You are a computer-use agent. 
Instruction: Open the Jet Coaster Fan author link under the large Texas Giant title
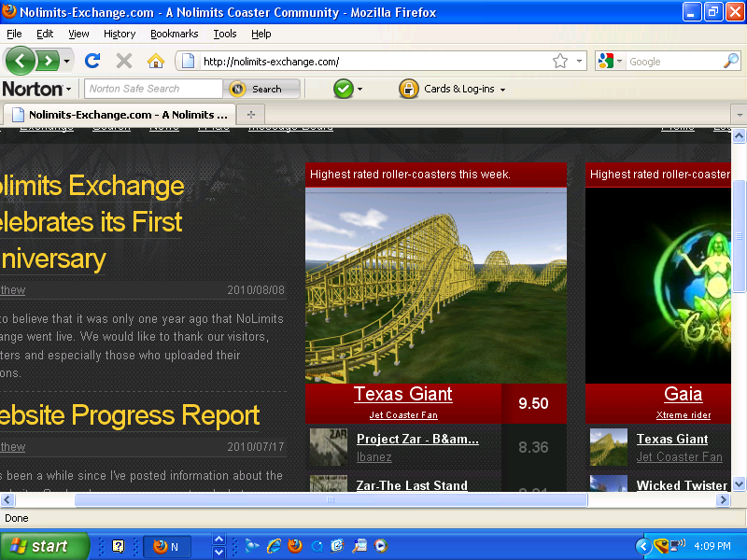coord(403,415)
